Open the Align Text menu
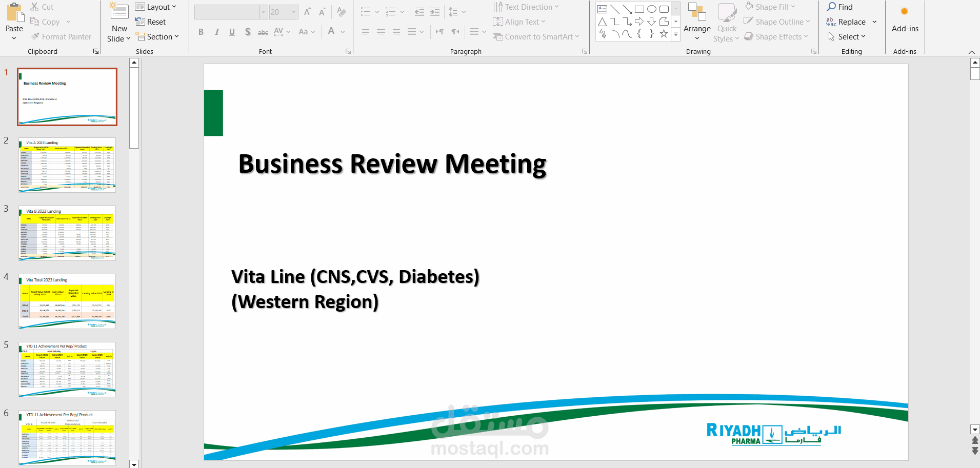 (x=519, y=22)
